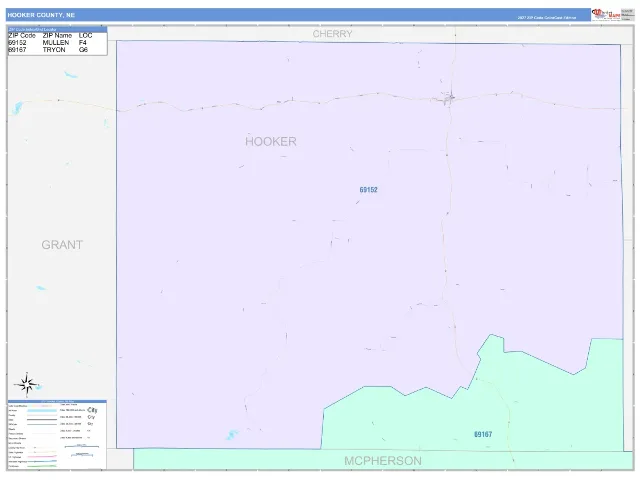Click the HOOKER county name label

tap(271, 142)
